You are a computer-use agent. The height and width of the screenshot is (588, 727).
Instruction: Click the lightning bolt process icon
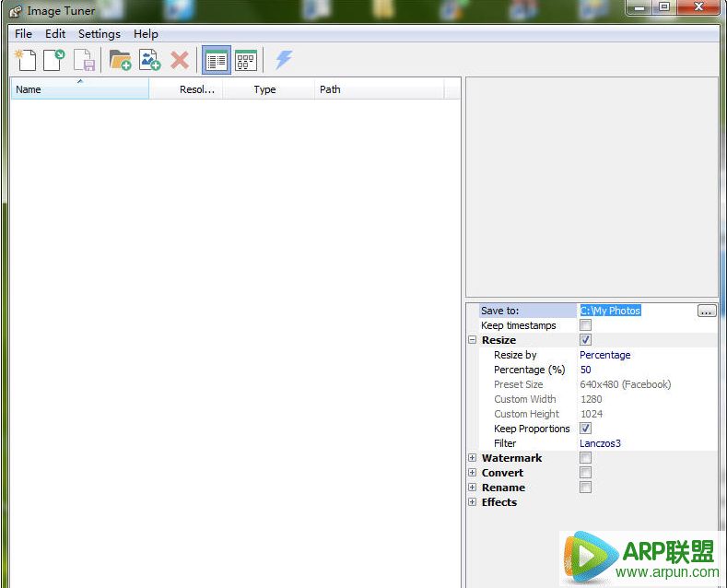tap(283, 60)
